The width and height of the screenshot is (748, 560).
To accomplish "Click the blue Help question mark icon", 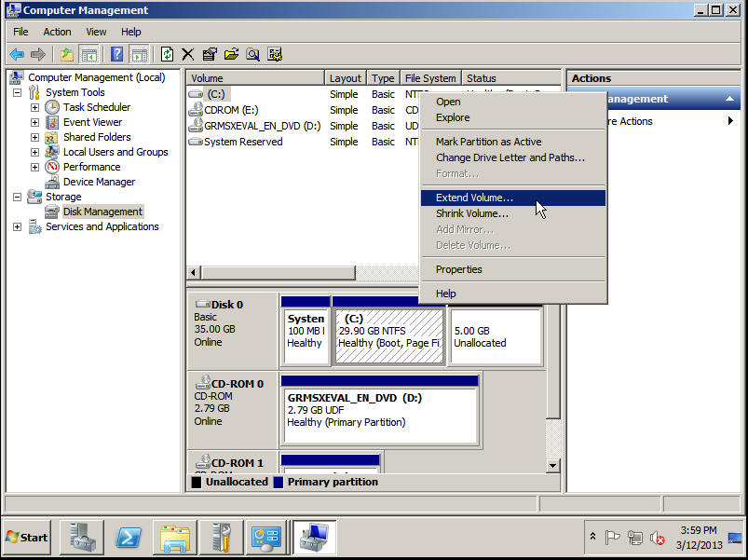I will pyautogui.click(x=116, y=54).
